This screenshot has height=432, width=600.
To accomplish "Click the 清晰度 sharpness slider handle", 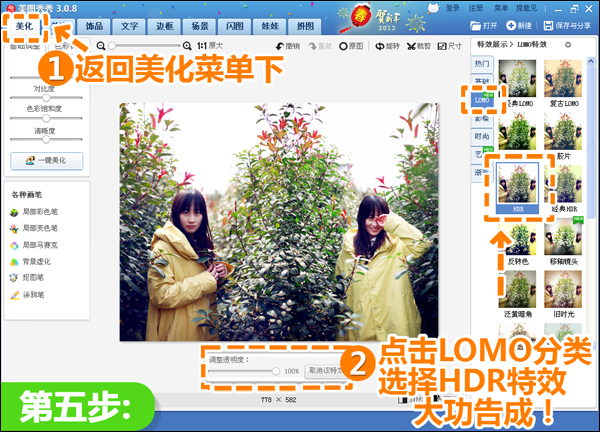I will coord(46,139).
